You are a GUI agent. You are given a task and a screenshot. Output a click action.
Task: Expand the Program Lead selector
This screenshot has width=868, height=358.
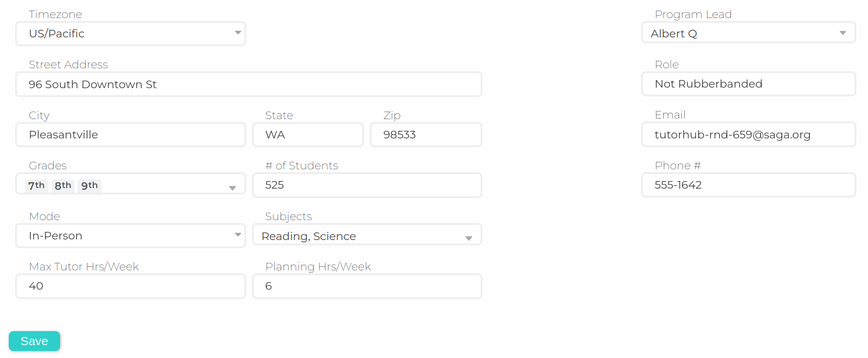click(x=842, y=33)
